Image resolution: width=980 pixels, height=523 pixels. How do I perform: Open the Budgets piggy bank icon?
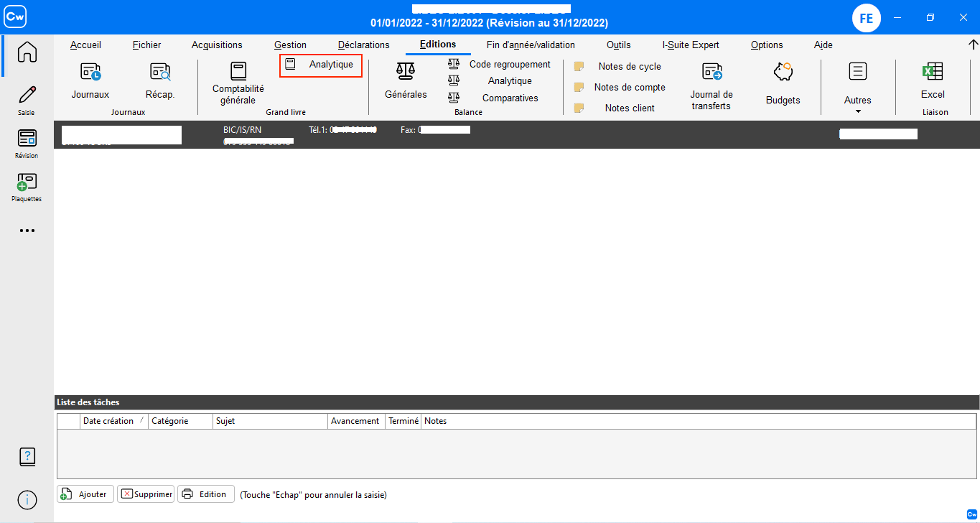coord(783,73)
